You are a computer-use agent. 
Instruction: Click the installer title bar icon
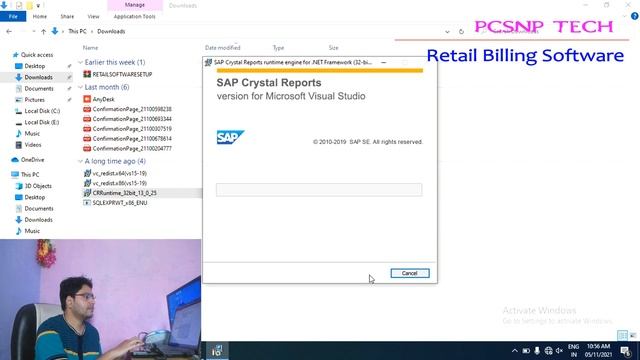tap(208, 62)
